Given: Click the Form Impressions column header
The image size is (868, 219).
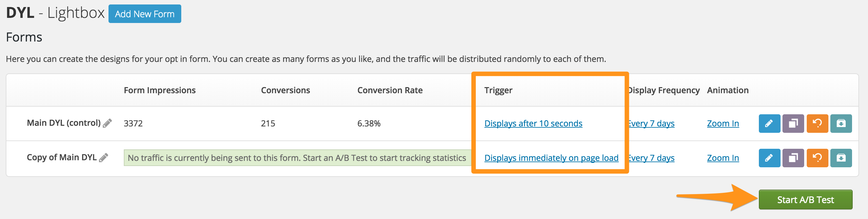Looking at the screenshot, I should [x=159, y=90].
